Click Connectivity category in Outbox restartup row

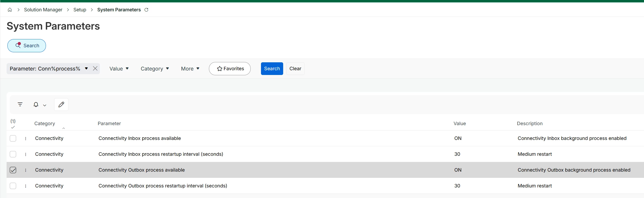pos(49,186)
